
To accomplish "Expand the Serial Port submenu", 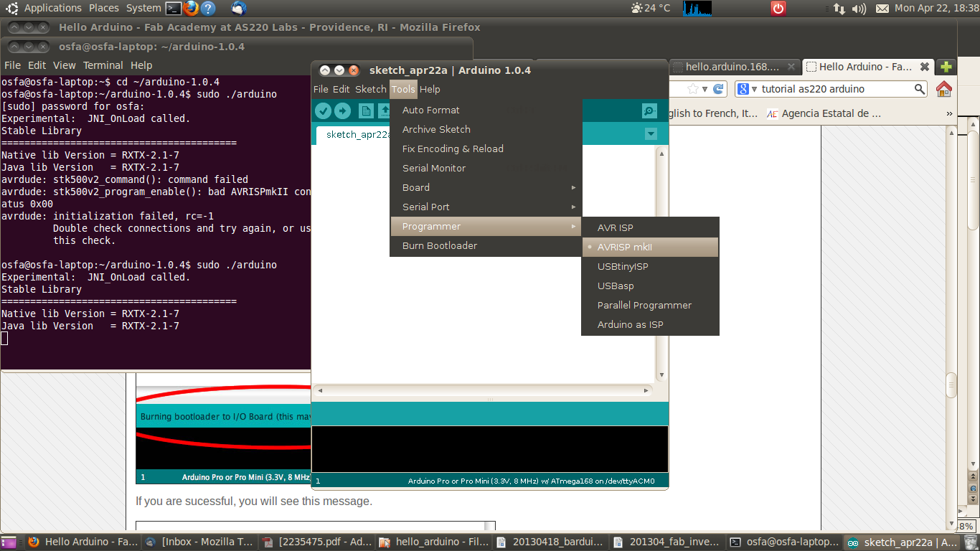I will [x=486, y=207].
